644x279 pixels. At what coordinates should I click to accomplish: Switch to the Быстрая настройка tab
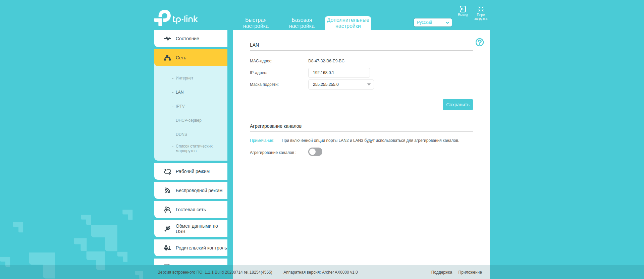tap(256, 23)
